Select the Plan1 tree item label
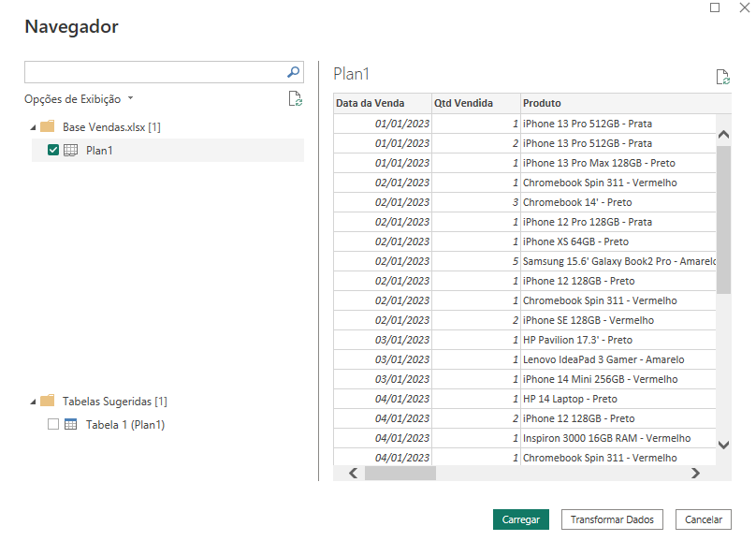 pos(99,151)
